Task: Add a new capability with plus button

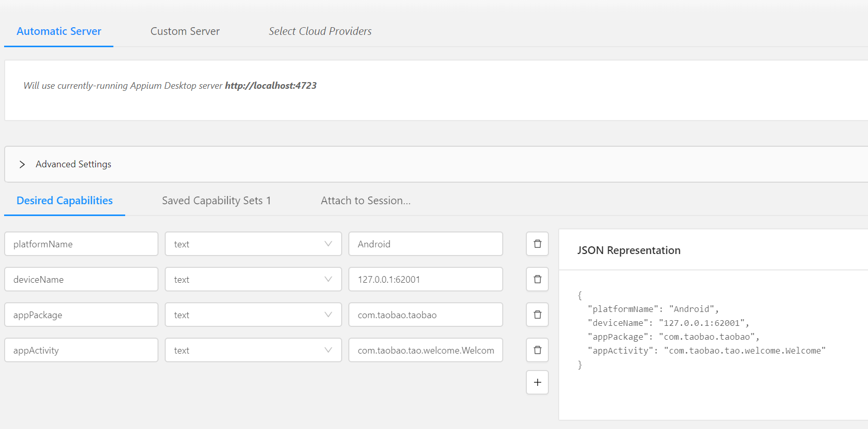Action: 537,382
